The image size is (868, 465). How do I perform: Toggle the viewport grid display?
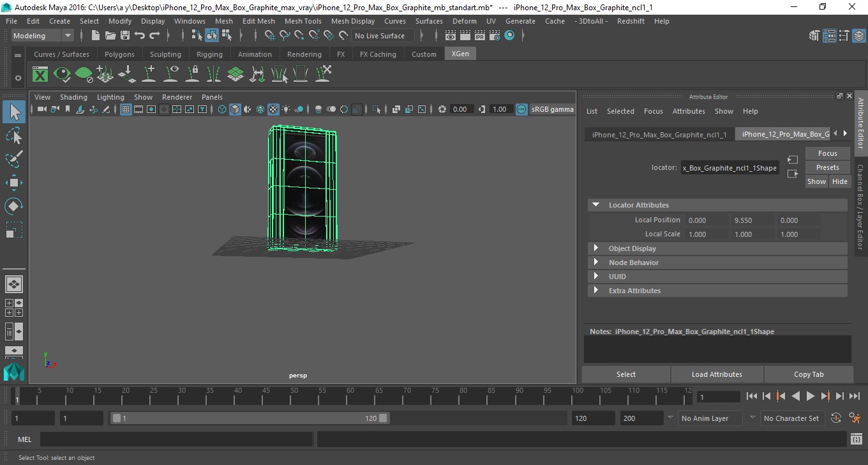tap(126, 110)
